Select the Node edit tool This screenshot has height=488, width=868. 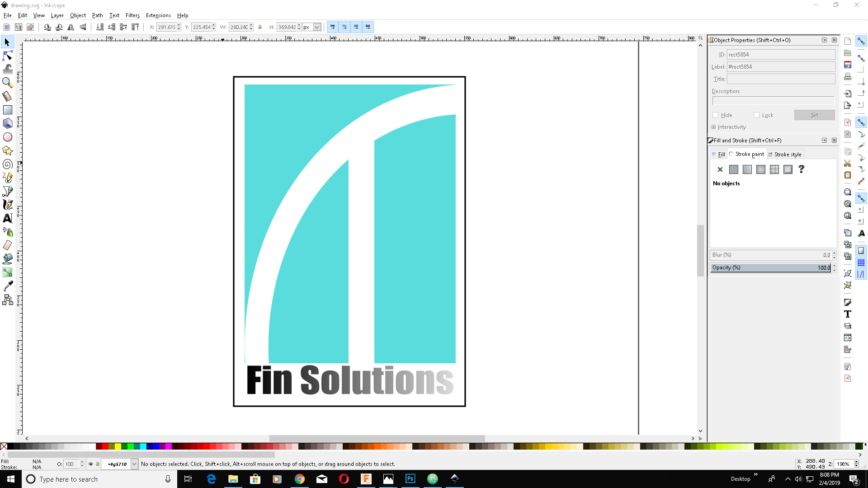(8, 56)
